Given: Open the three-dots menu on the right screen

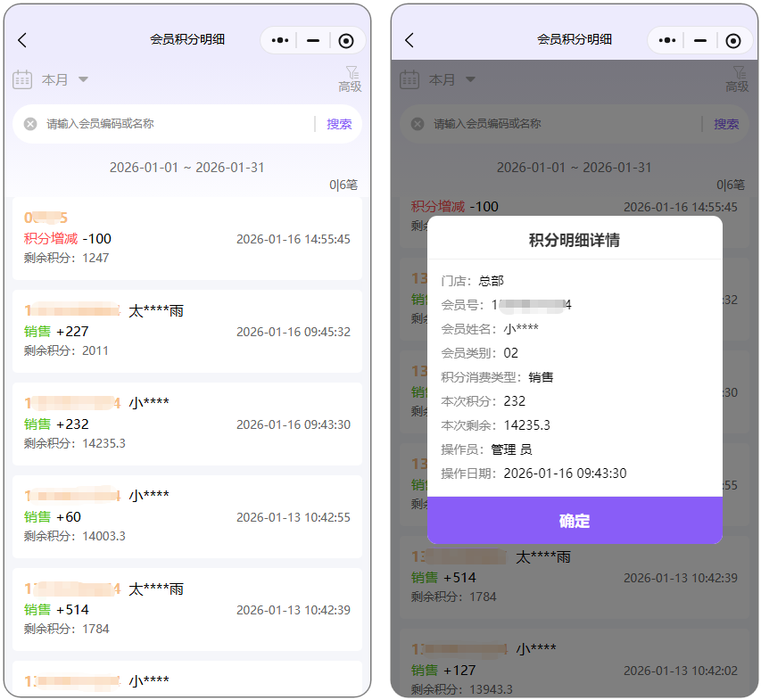Looking at the screenshot, I should (x=667, y=40).
